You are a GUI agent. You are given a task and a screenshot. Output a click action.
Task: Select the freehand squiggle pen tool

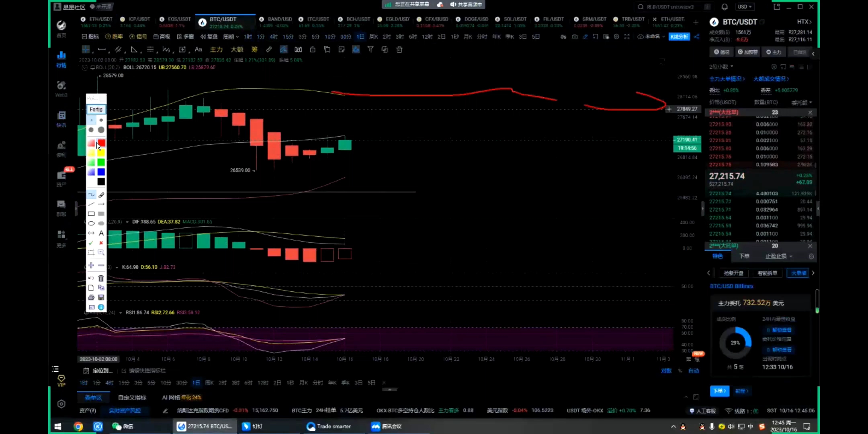click(x=91, y=194)
